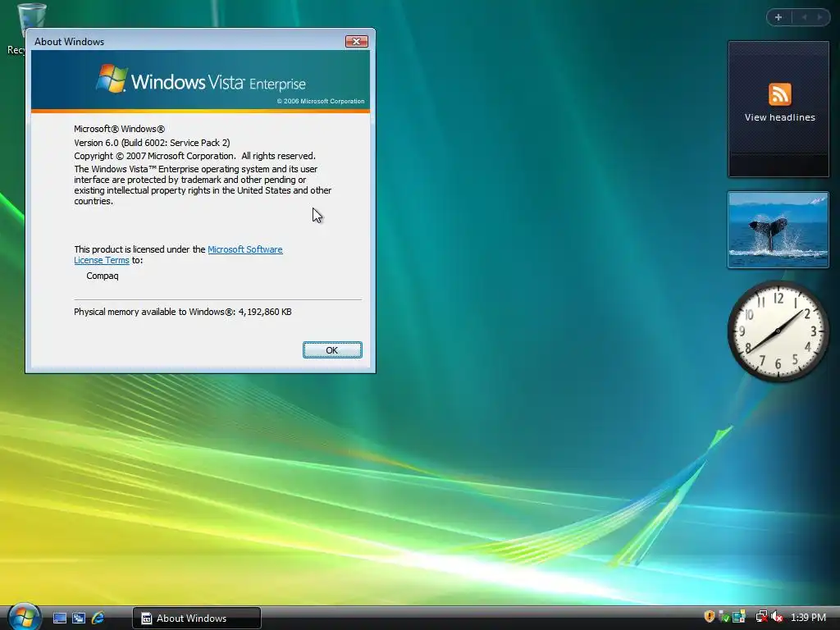
Task: Click the Version 6.0 Build 6002 text
Action: point(152,143)
